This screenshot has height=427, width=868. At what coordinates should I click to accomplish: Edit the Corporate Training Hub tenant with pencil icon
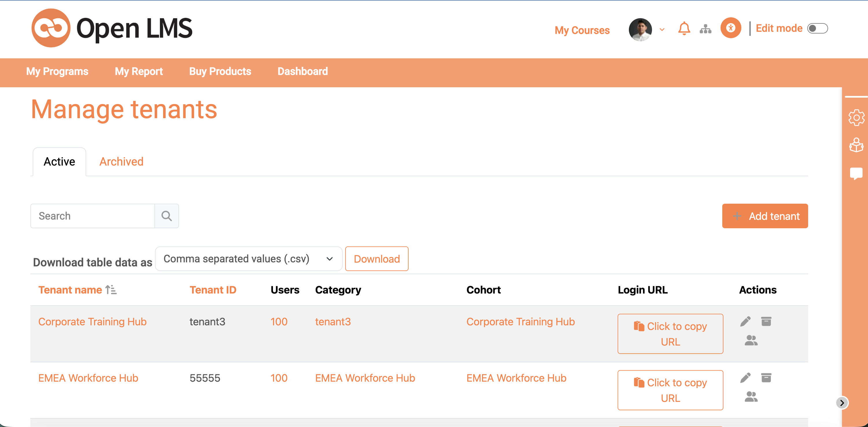pos(745,322)
